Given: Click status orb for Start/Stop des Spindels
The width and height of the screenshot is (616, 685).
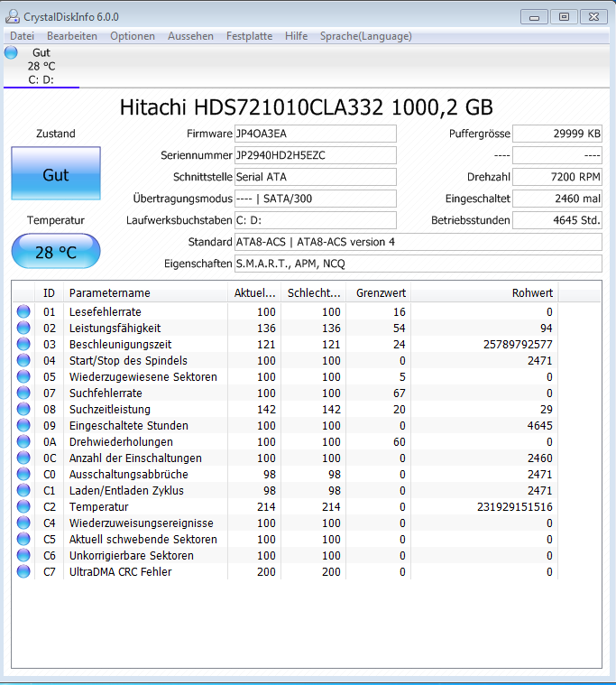Looking at the screenshot, I should pyautogui.click(x=23, y=360).
